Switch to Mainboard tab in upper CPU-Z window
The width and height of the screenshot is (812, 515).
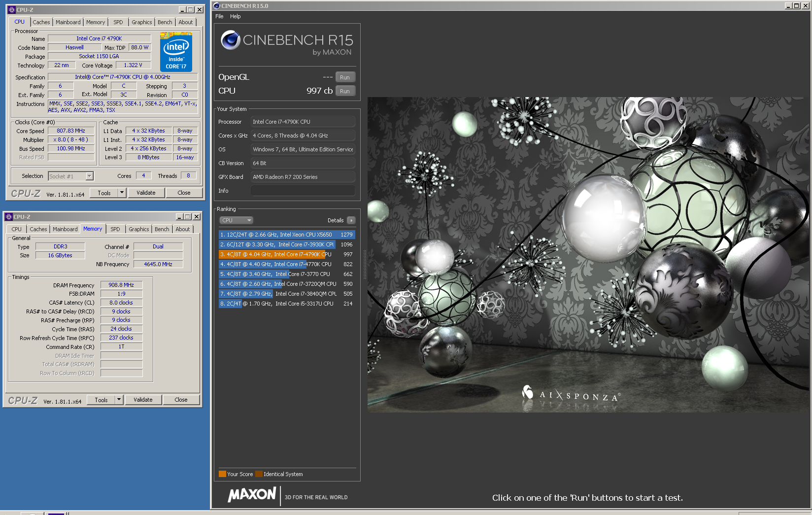pos(68,22)
